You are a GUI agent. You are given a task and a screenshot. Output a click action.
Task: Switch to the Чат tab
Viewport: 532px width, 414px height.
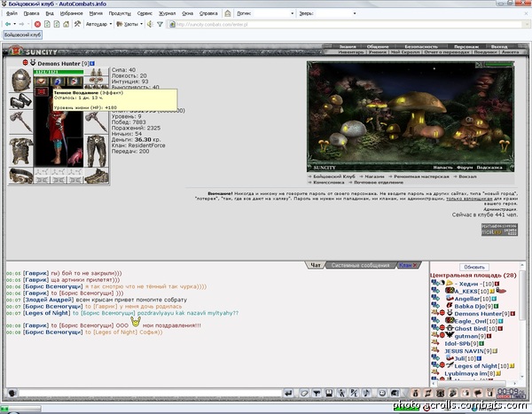(316, 265)
